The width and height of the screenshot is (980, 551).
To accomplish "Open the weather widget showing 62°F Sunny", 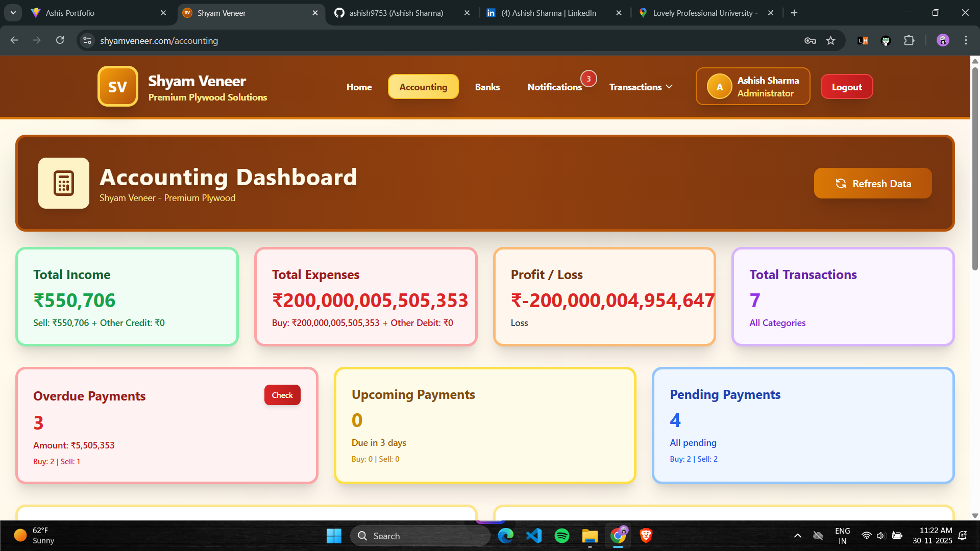I will [x=34, y=536].
